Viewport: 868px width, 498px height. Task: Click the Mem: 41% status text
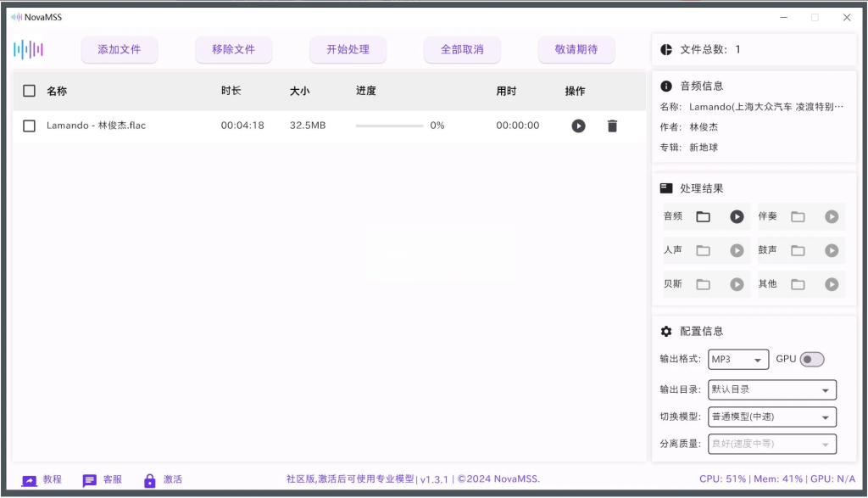pos(778,478)
